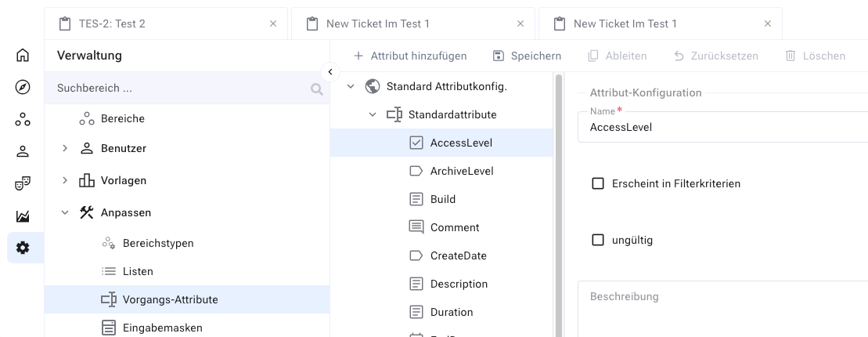868x337 pixels.
Task: Expand the Vorlagen tree node
Action: (65, 180)
